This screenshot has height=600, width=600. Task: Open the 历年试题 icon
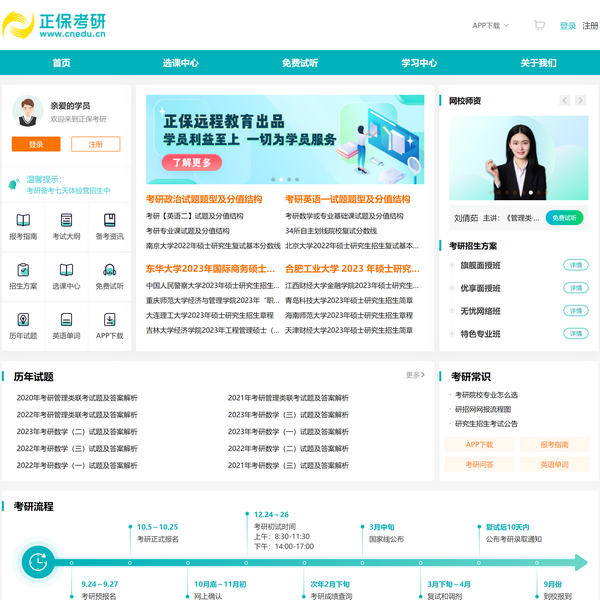click(x=23, y=321)
